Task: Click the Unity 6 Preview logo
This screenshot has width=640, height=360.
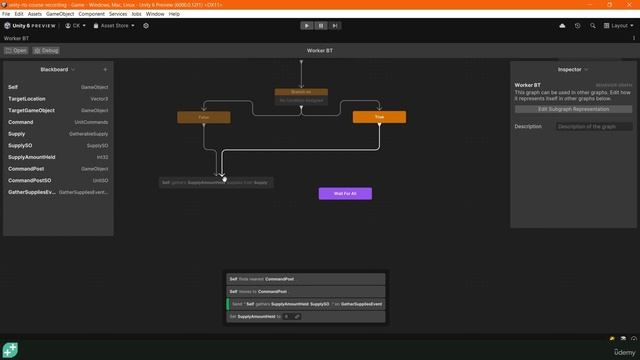Action: click(x=30, y=26)
